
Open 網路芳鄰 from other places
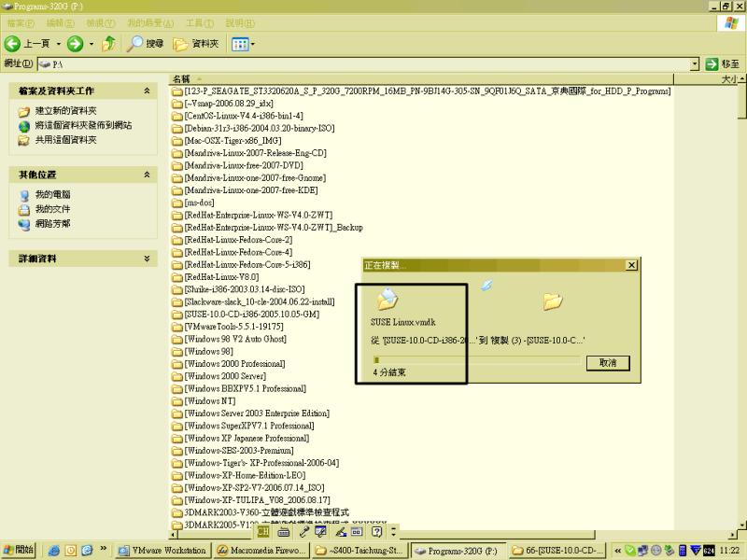point(52,223)
